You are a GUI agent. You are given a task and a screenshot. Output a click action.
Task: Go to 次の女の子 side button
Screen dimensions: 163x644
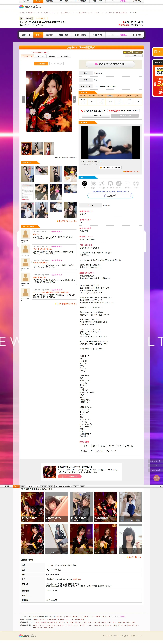[155, 461]
